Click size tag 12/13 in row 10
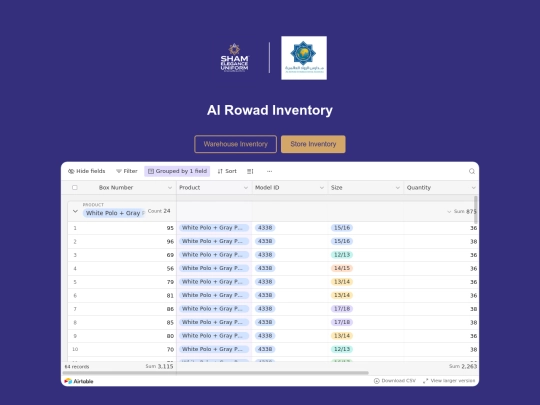The image size is (540, 405). click(342, 349)
